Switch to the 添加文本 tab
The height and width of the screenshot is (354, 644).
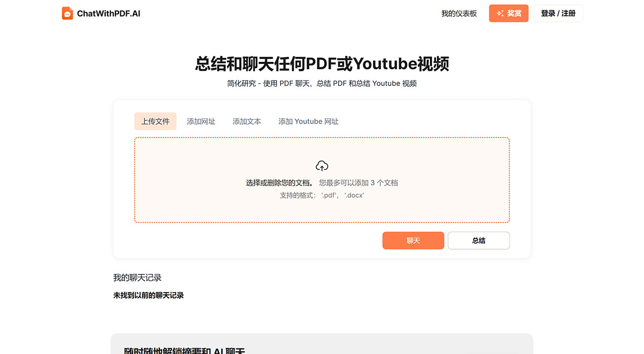click(246, 121)
